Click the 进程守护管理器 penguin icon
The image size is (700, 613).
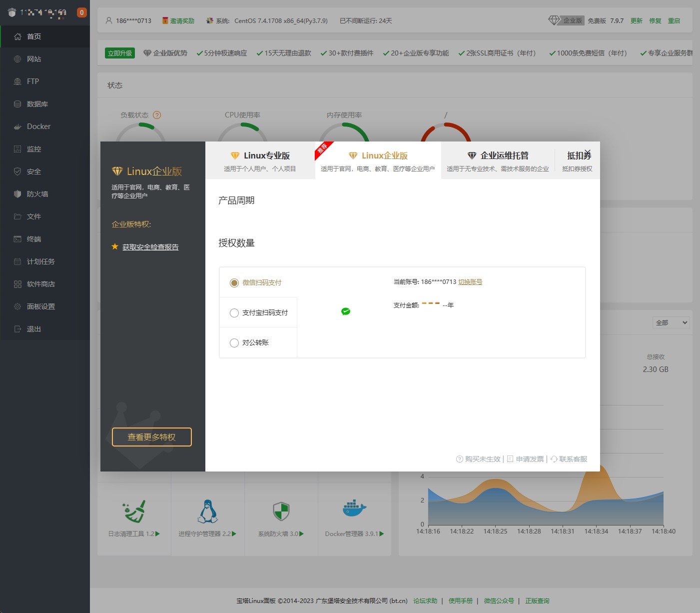[x=207, y=511]
